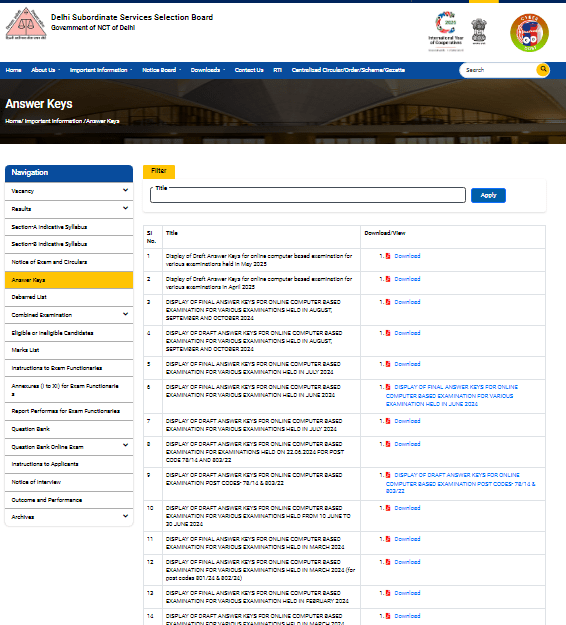Click the PDF icon in row 1
The width and height of the screenshot is (566, 625).
(x=388, y=256)
